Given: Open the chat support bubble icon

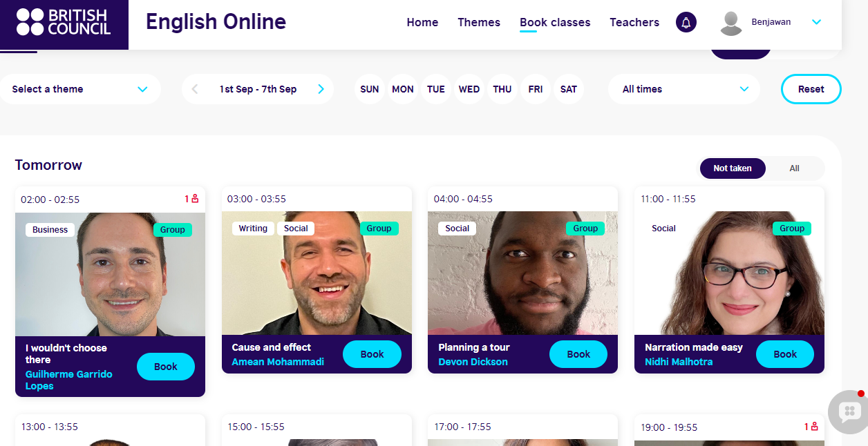Looking at the screenshot, I should [849, 412].
